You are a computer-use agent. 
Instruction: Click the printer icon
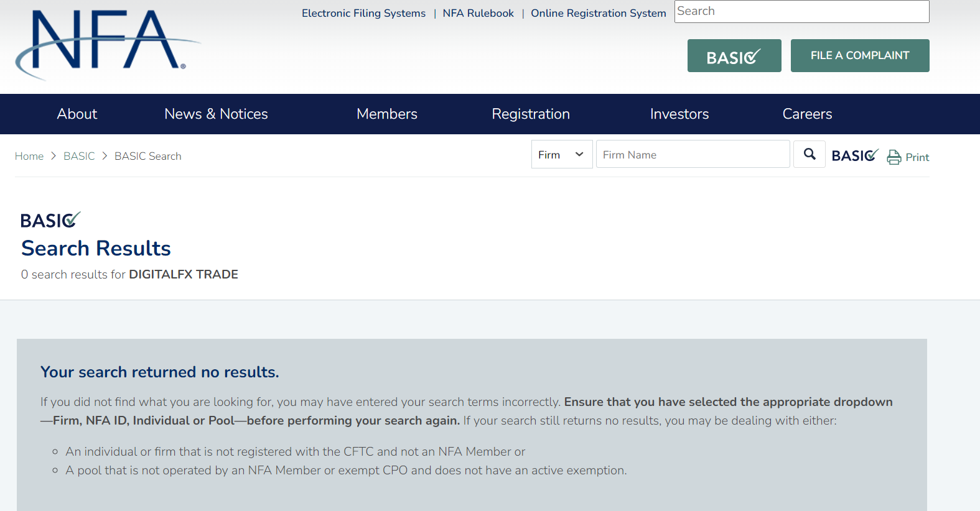click(x=894, y=157)
